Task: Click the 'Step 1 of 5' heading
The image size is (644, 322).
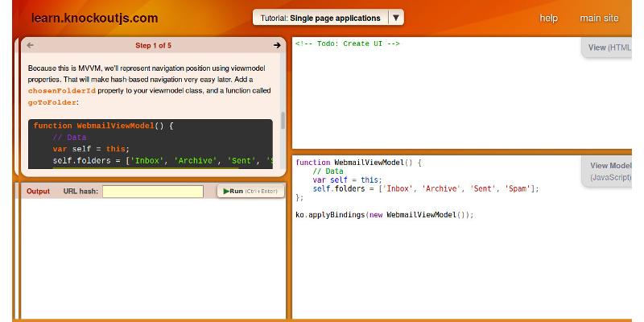Action: [x=153, y=46]
